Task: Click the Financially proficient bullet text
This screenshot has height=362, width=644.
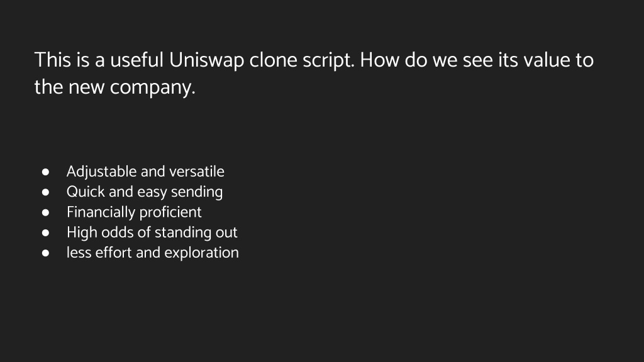Action: point(134,212)
